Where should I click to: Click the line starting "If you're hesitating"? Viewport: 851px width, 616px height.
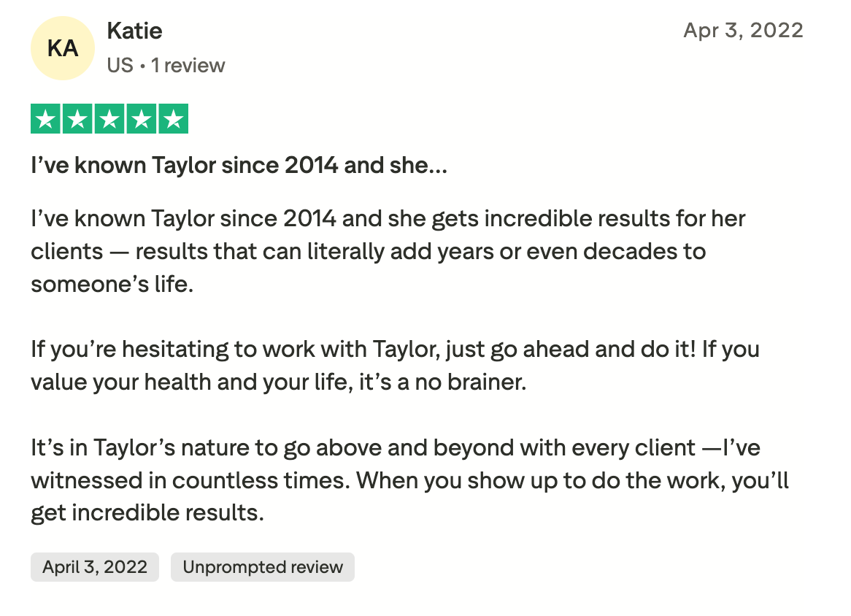pyautogui.click(x=395, y=349)
